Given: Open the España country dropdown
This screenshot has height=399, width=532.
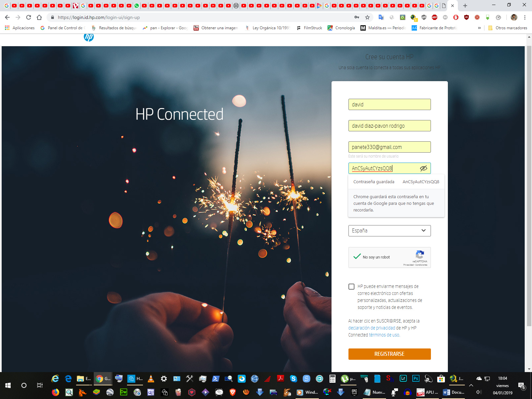Looking at the screenshot, I should (x=389, y=231).
